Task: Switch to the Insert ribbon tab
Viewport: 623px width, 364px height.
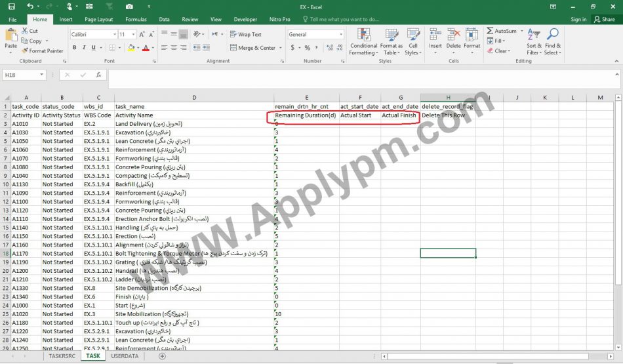Action: pos(66,19)
